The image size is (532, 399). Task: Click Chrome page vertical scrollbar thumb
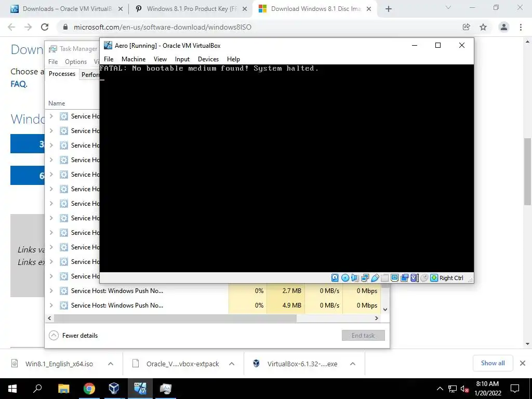527,171
